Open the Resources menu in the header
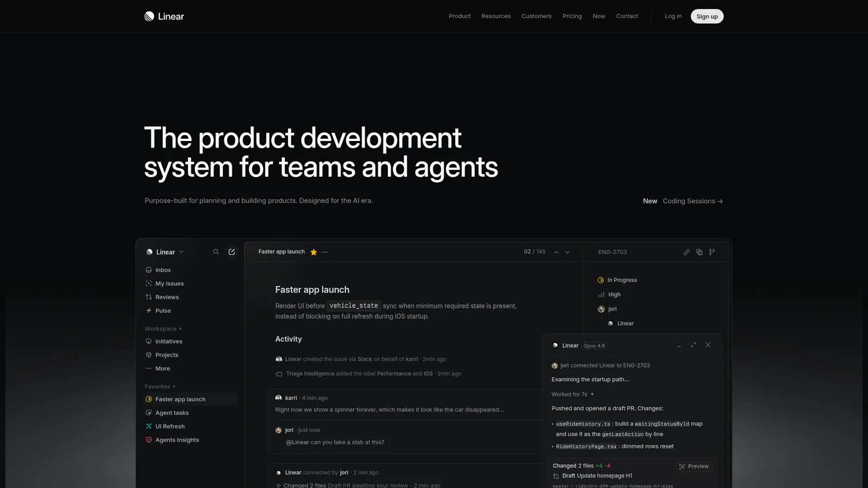The height and width of the screenshot is (488, 868). (496, 16)
